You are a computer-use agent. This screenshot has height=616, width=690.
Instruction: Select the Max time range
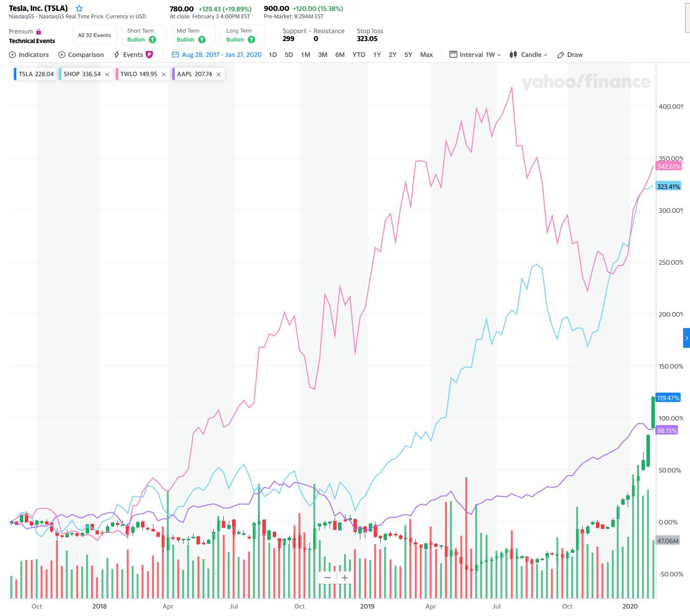click(x=426, y=55)
